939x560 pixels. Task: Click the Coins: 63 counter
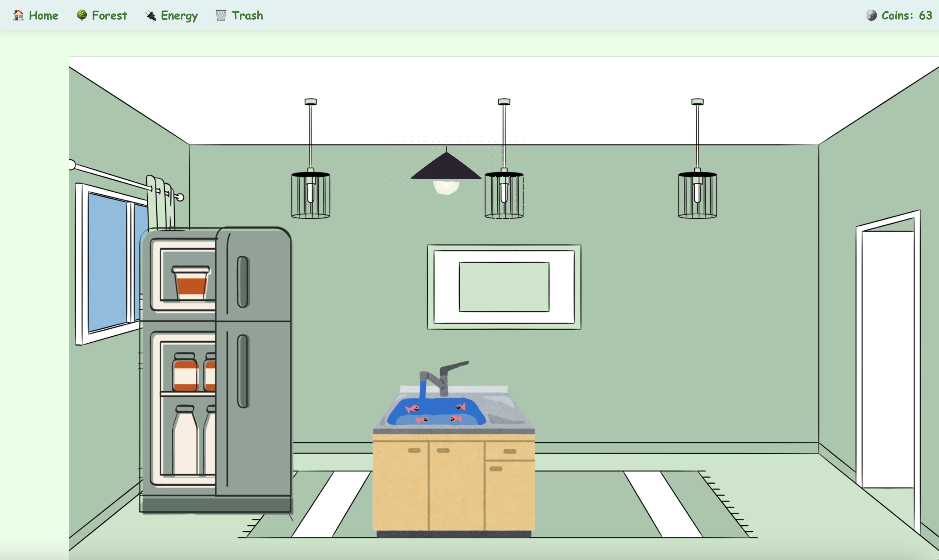pos(906,15)
